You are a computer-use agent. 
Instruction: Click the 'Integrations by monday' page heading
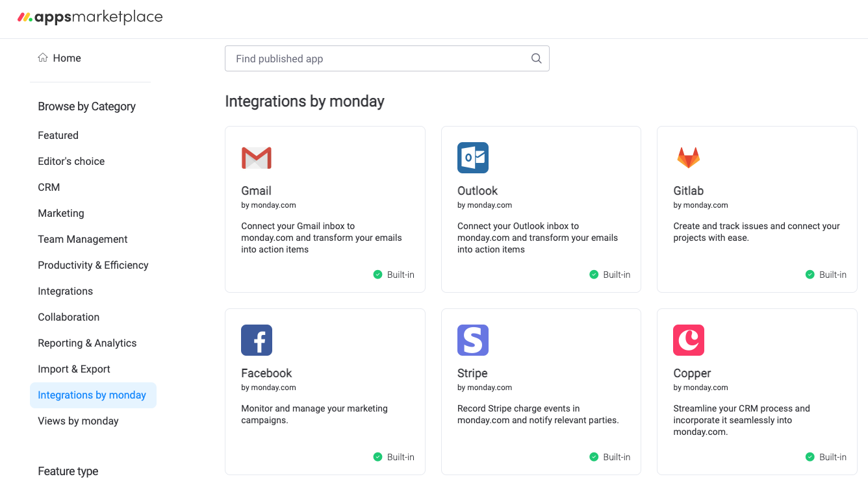point(305,101)
